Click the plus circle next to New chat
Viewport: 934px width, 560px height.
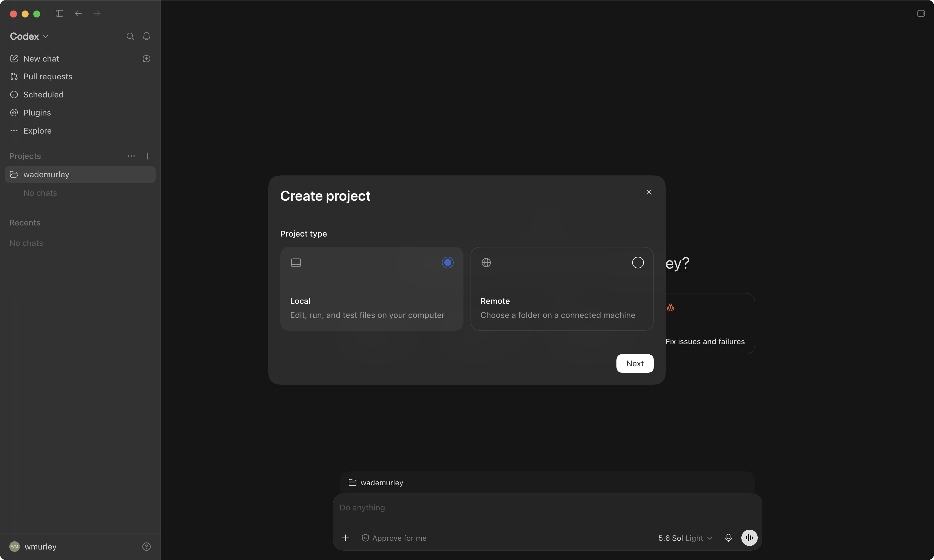click(x=147, y=59)
